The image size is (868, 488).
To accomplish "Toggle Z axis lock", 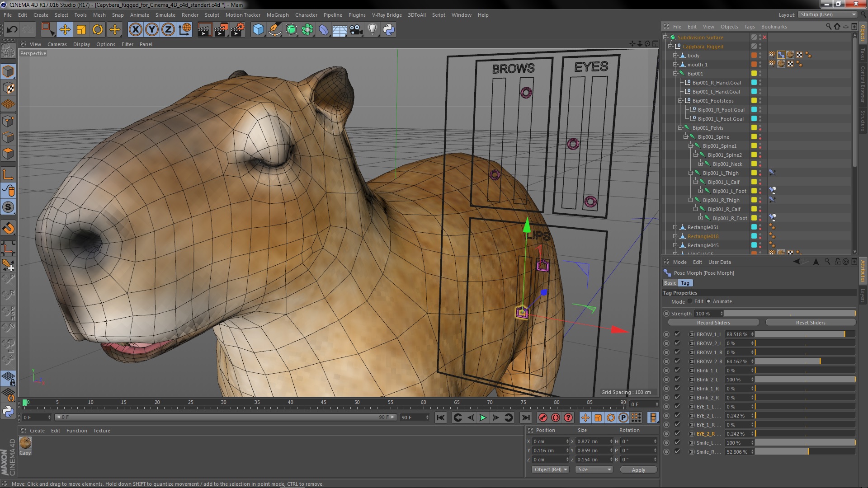I will pyautogui.click(x=168, y=30).
